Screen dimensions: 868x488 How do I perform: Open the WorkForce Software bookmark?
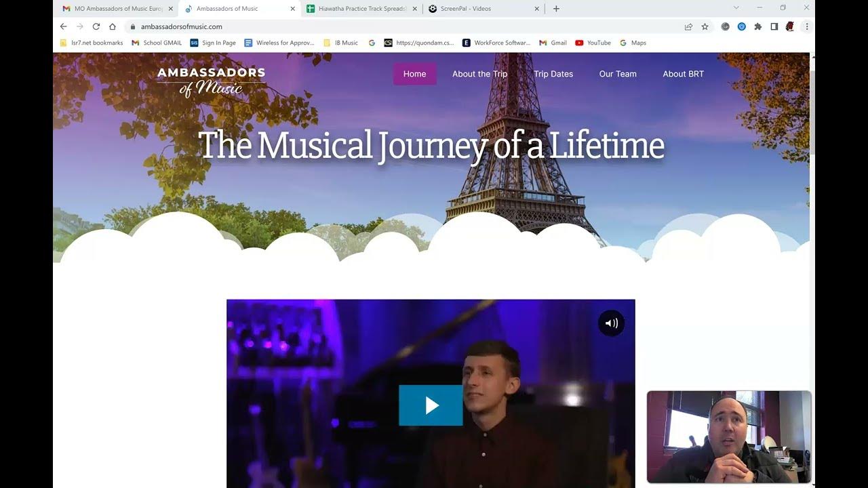click(496, 43)
